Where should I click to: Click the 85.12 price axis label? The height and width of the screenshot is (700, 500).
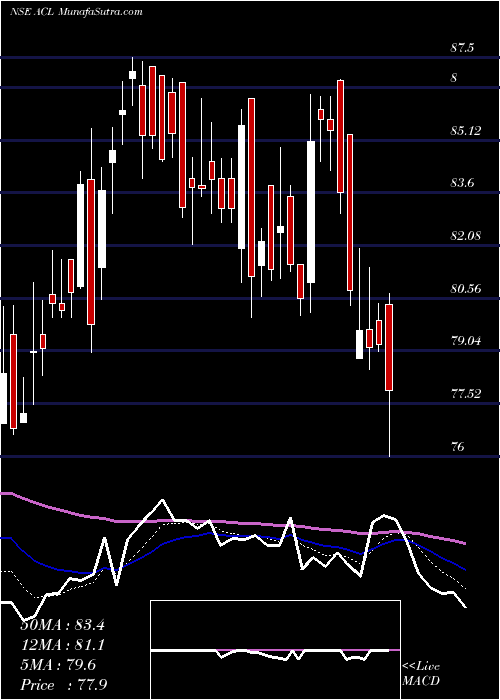coord(466,131)
